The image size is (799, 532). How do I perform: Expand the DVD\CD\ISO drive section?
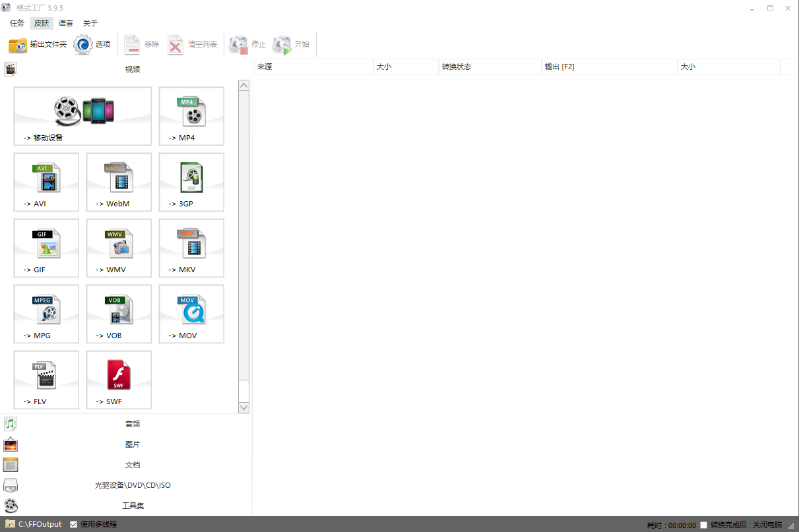tap(133, 485)
